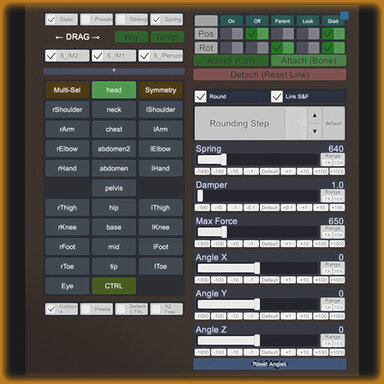Toggle the S_/Person checkbox
The height and width of the screenshot is (384, 384).
161,56
